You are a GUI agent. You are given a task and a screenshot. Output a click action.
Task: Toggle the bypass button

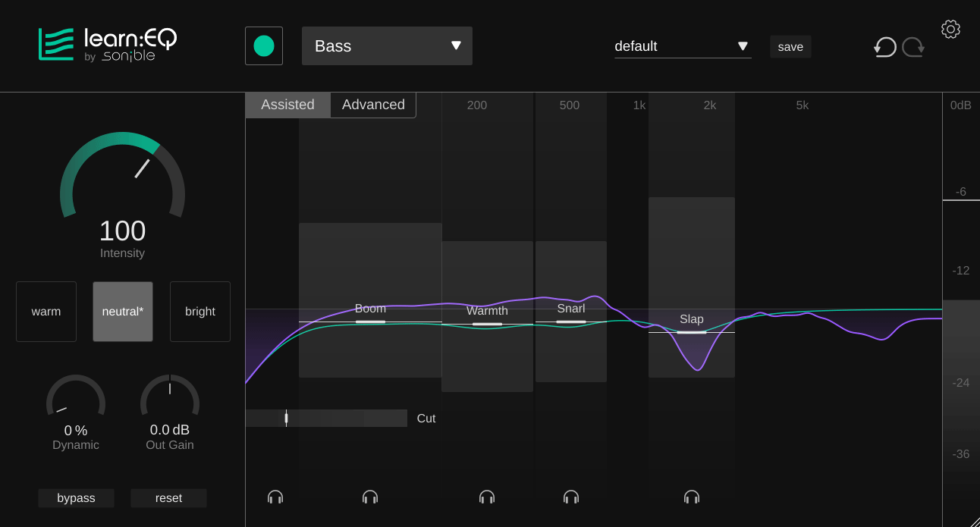[76, 498]
